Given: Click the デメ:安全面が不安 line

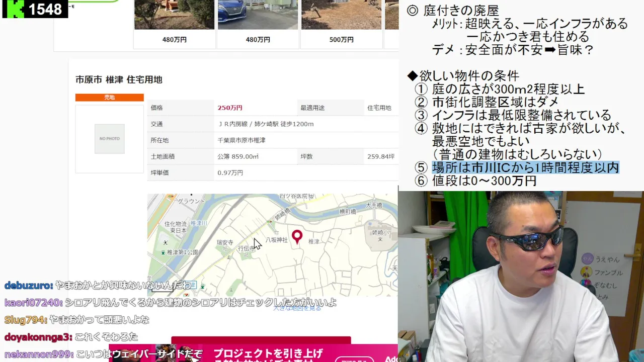Looking at the screenshot, I should click(513, 50).
